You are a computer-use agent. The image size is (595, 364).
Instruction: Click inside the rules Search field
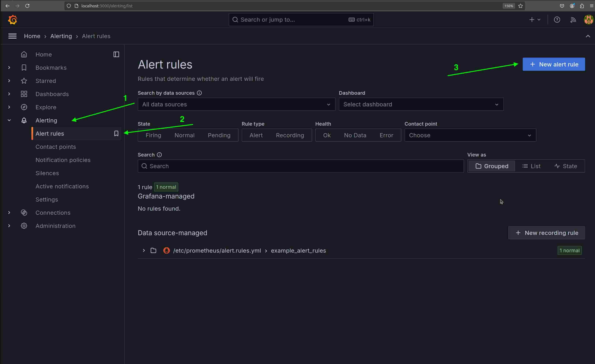coord(301,166)
